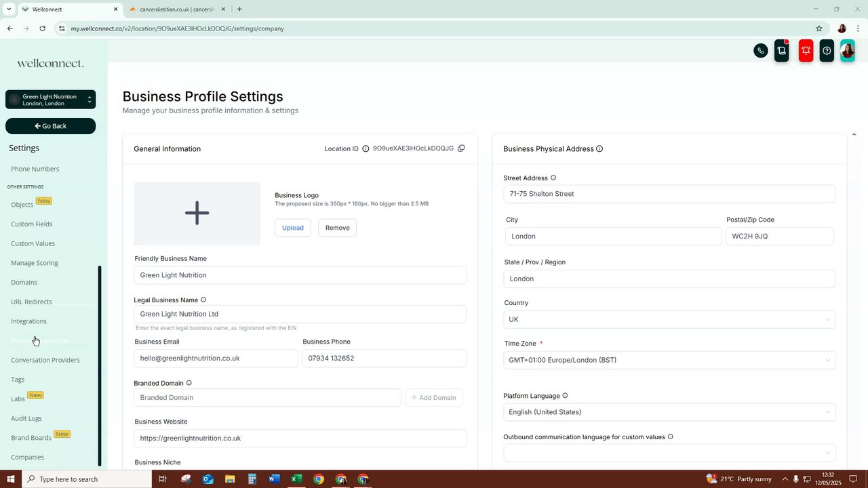Open the phone dialer icon in top bar
The image size is (868, 488).
tap(761, 51)
